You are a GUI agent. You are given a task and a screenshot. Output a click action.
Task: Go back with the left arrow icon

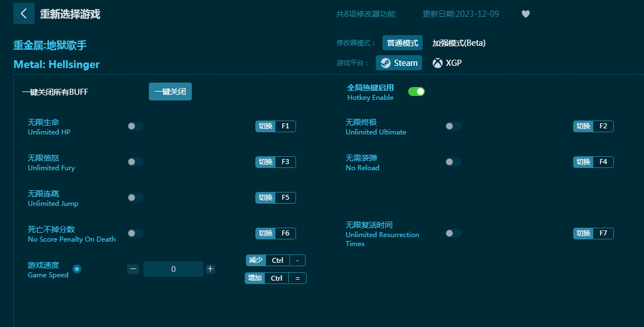[x=24, y=13]
